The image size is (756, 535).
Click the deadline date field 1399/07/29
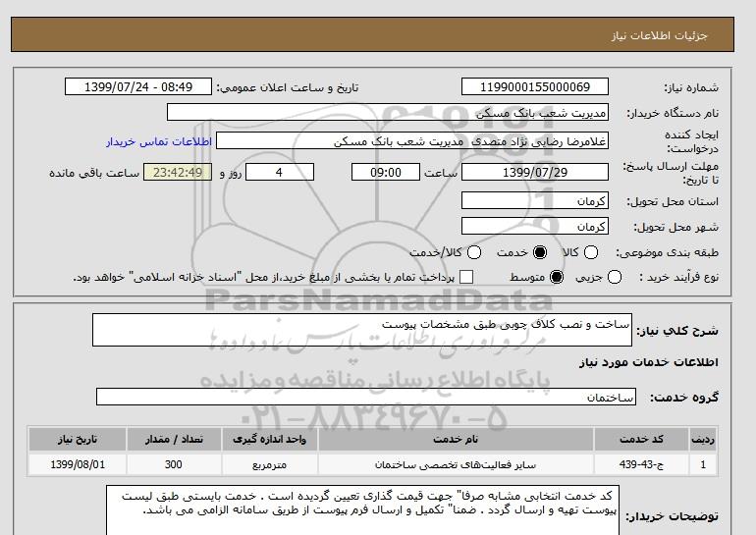click(535, 172)
